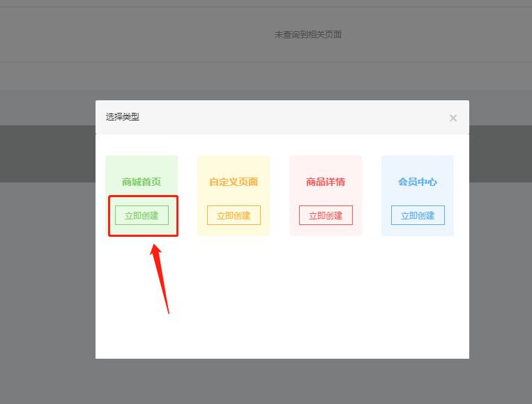This screenshot has height=404, width=532.
Task: Click the 选择类型 dialog title
Action: point(123,117)
